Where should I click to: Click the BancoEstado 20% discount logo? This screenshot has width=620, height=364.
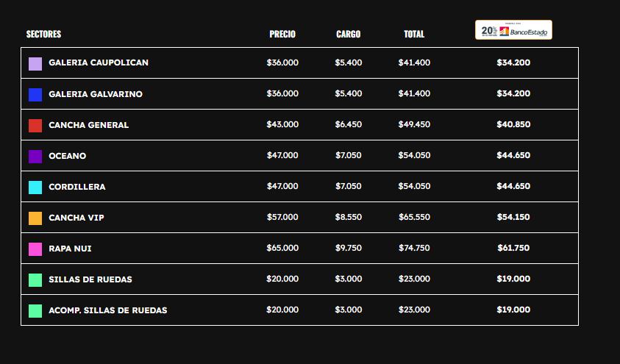513,30
